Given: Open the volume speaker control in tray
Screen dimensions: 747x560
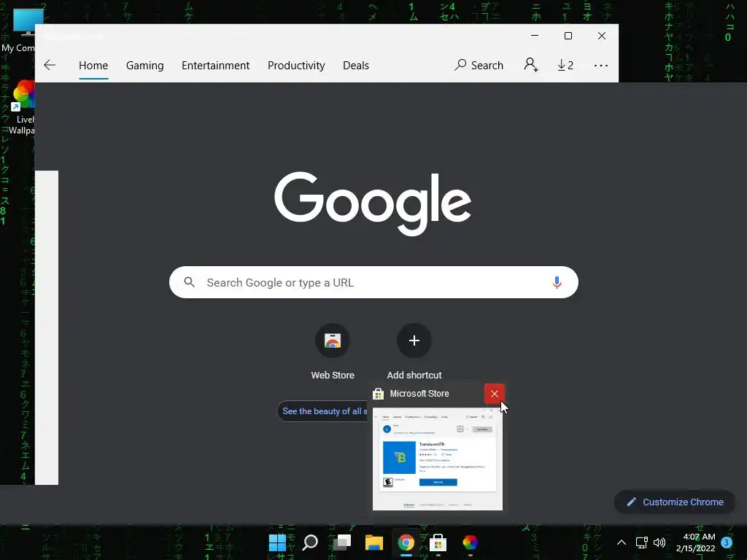Looking at the screenshot, I should [659, 542].
